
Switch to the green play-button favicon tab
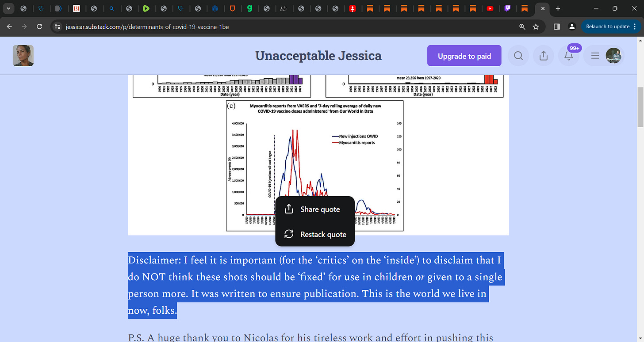146,8
